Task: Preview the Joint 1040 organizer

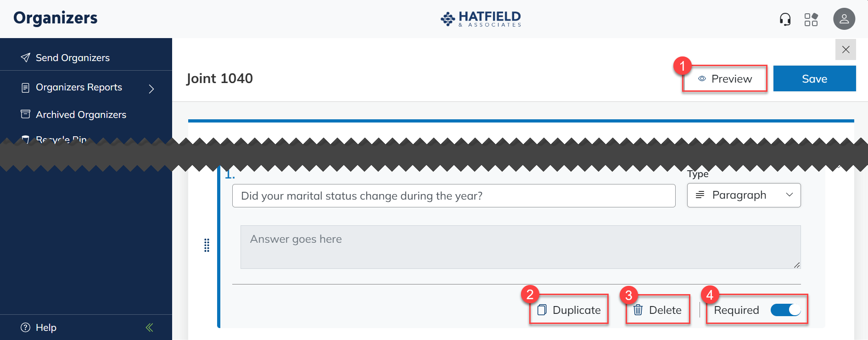Action: [x=725, y=78]
